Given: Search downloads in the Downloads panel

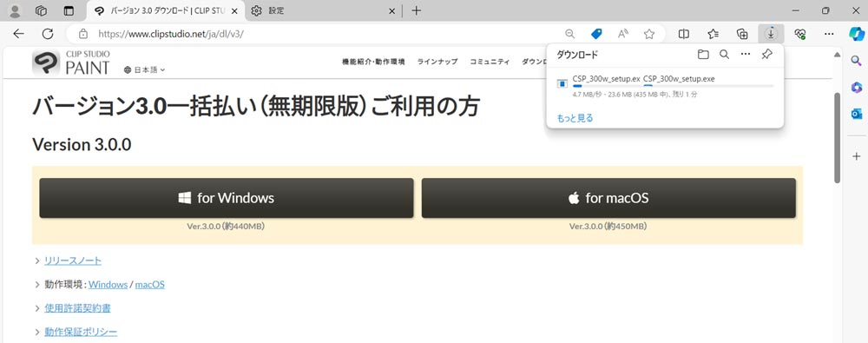Looking at the screenshot, I should (x=724, y=55).
